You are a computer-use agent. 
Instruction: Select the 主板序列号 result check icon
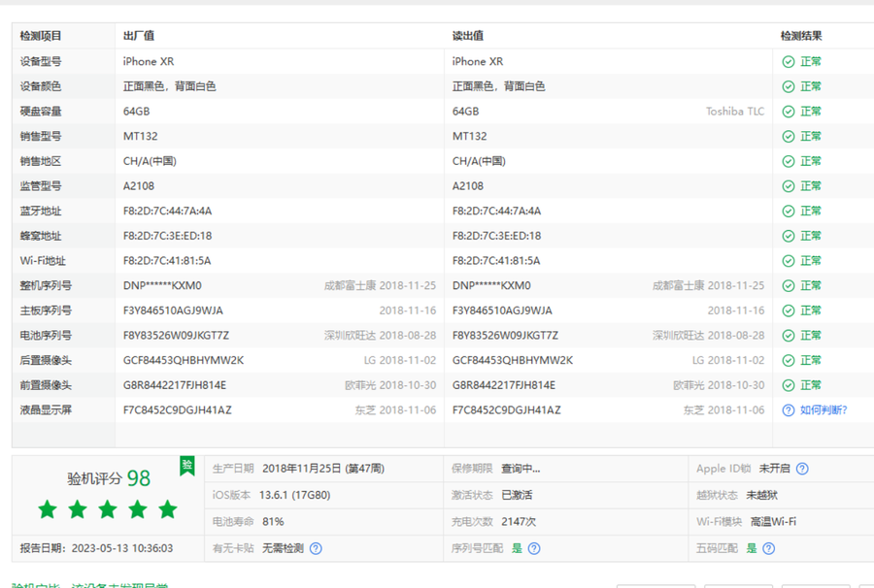click(789, 310)
